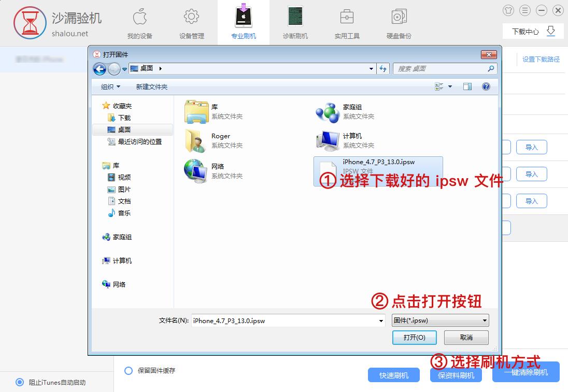This screenshot has height=392, width=568.
Task: Open 硬盘备份 disk backup icon
Action: click(399, 21)
